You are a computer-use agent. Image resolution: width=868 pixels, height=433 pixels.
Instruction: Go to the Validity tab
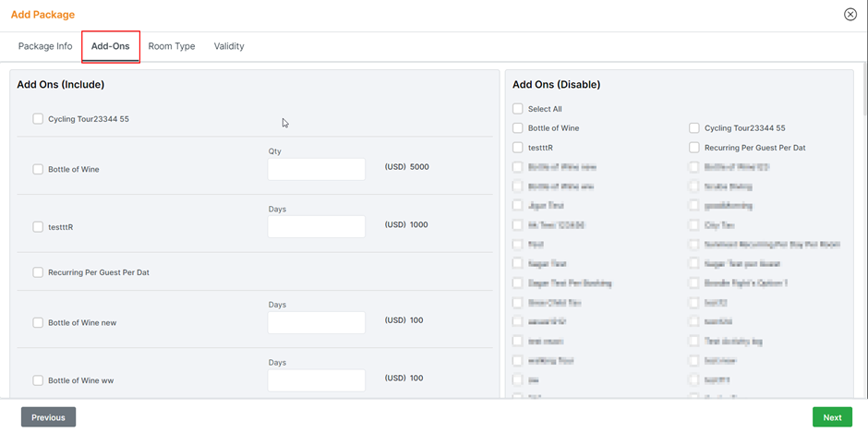pyautogui.click(x=229, y=46)
